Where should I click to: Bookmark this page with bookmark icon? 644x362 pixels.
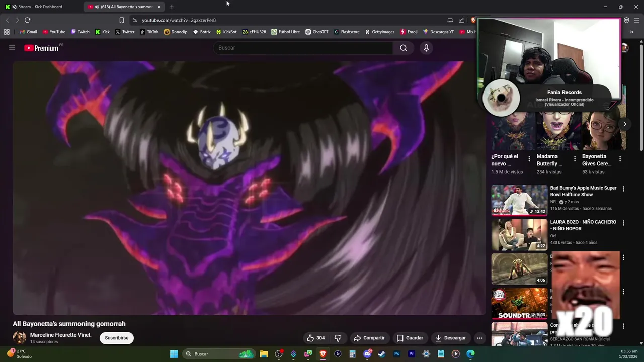(121, 20)
